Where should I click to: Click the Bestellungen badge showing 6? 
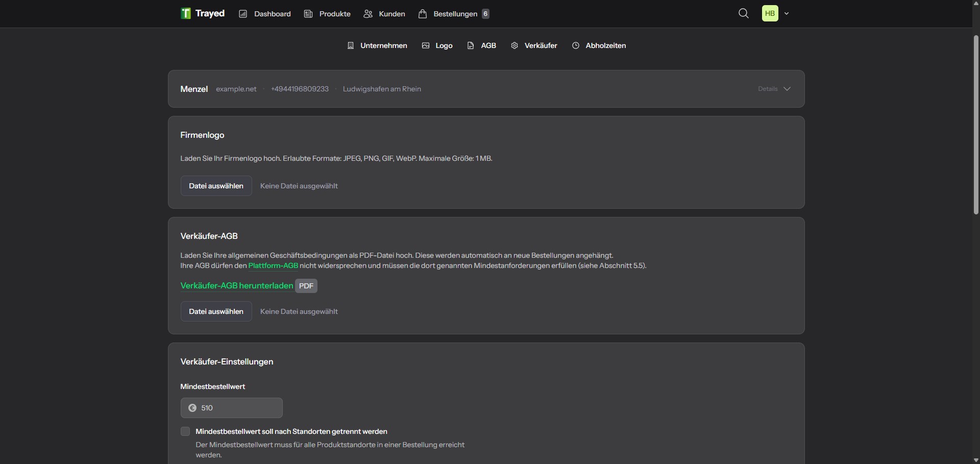click(486, 13)
